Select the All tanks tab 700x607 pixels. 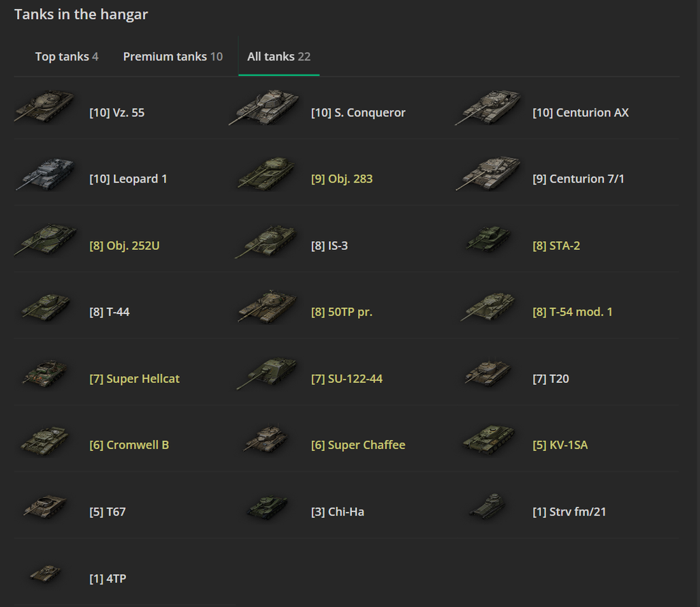tap(279, 57)
